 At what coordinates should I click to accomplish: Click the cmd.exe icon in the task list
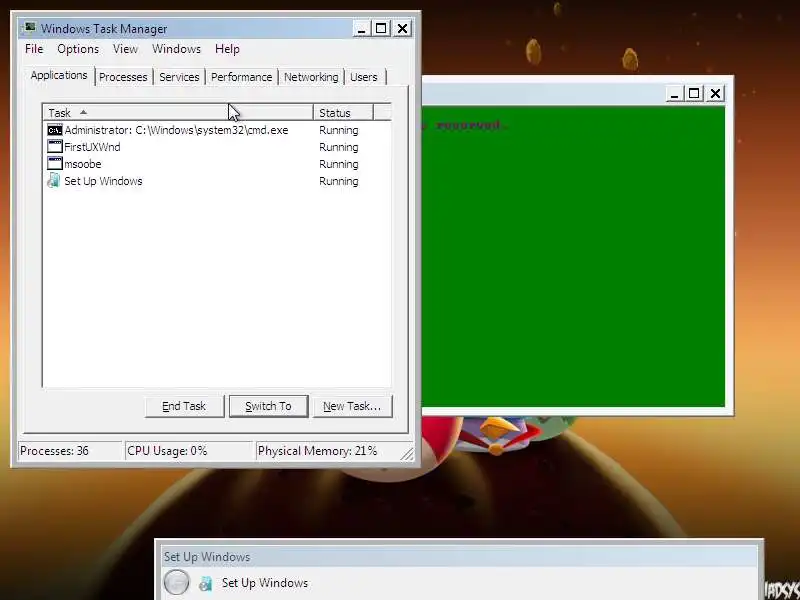coord(55,130)
